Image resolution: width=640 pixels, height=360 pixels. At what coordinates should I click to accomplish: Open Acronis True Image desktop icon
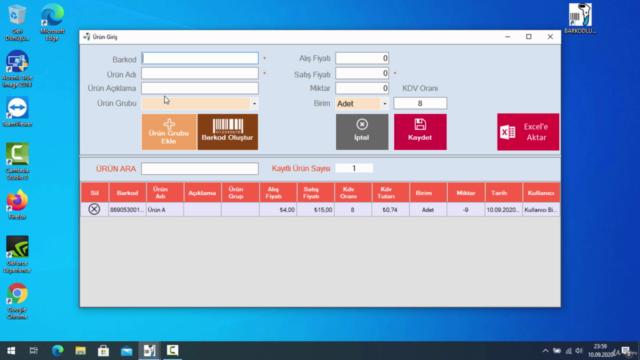click(x=17, y=69)
